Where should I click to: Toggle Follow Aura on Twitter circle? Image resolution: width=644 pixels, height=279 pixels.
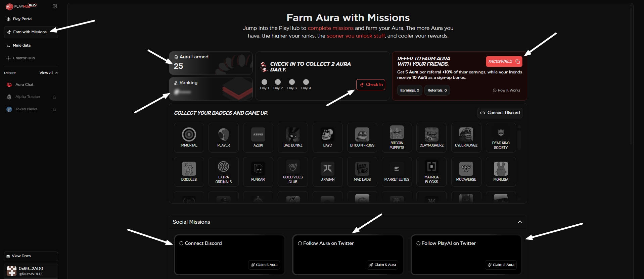tap(300, 243)
